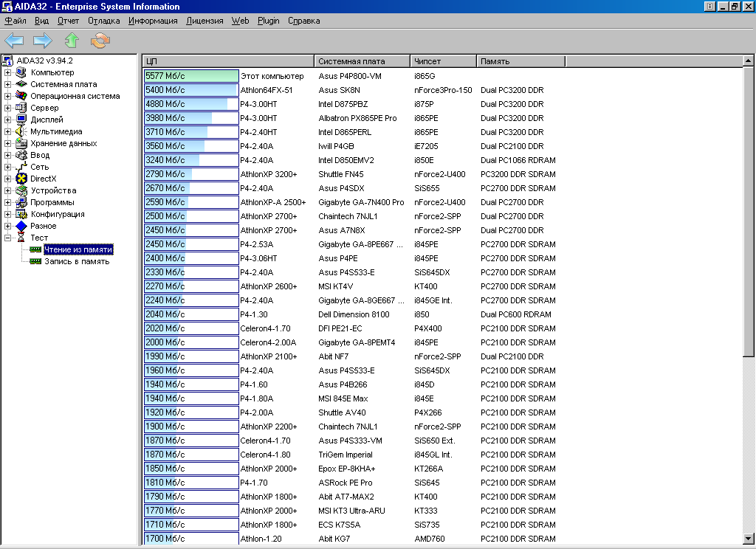756x549 pixels.
Task: Open the Отчет menu
Action: pos(68,21)
